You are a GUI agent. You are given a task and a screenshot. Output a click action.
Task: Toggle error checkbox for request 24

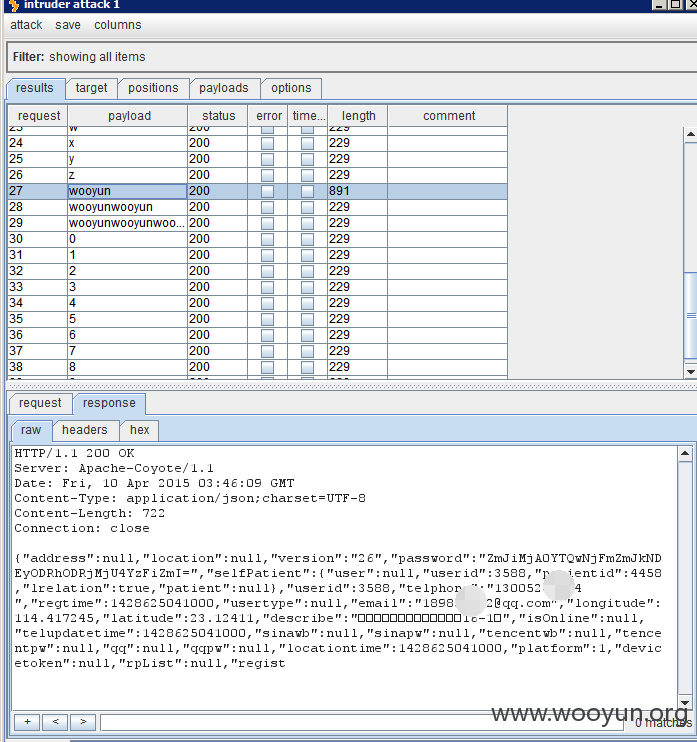(267, 143)
